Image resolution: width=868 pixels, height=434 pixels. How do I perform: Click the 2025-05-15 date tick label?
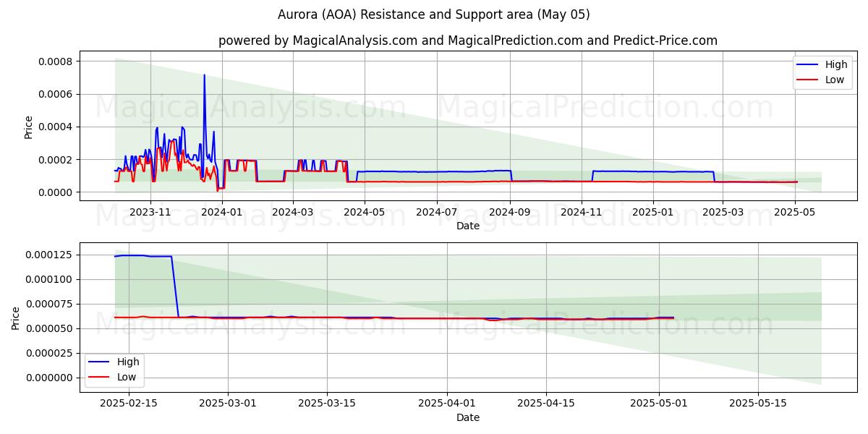[x=758, y=404]
